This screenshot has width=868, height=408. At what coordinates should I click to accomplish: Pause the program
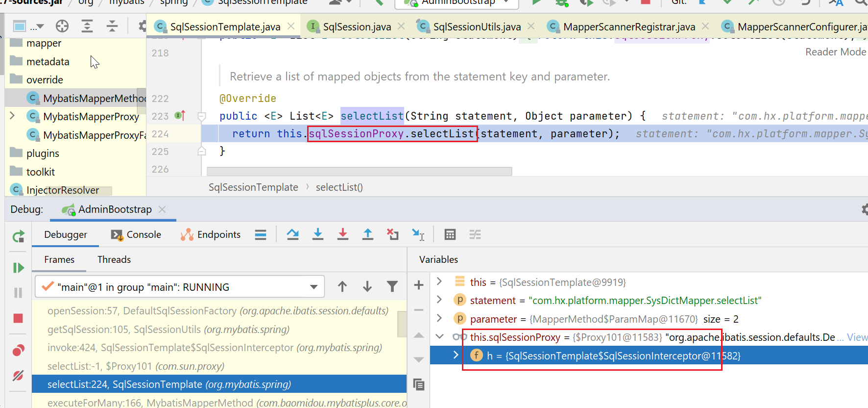19,293
